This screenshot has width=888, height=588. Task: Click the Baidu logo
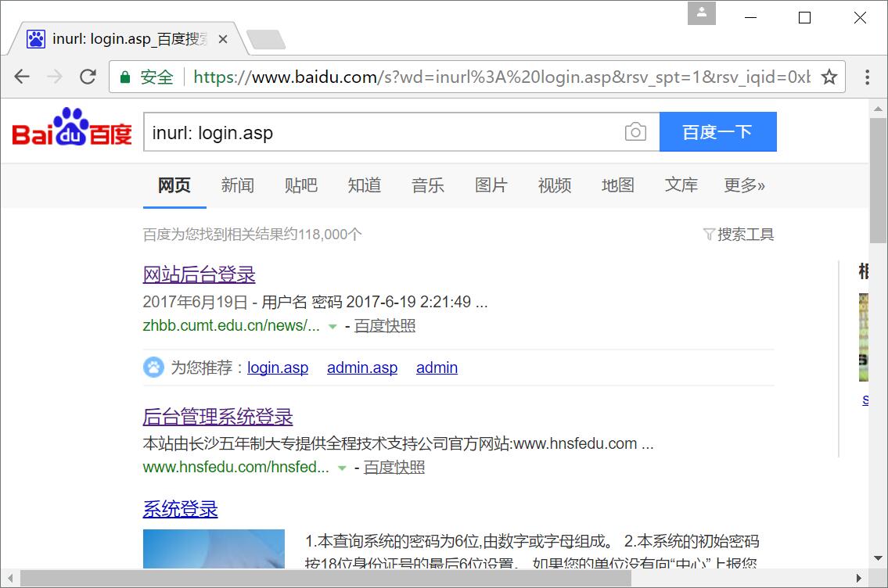72,127
